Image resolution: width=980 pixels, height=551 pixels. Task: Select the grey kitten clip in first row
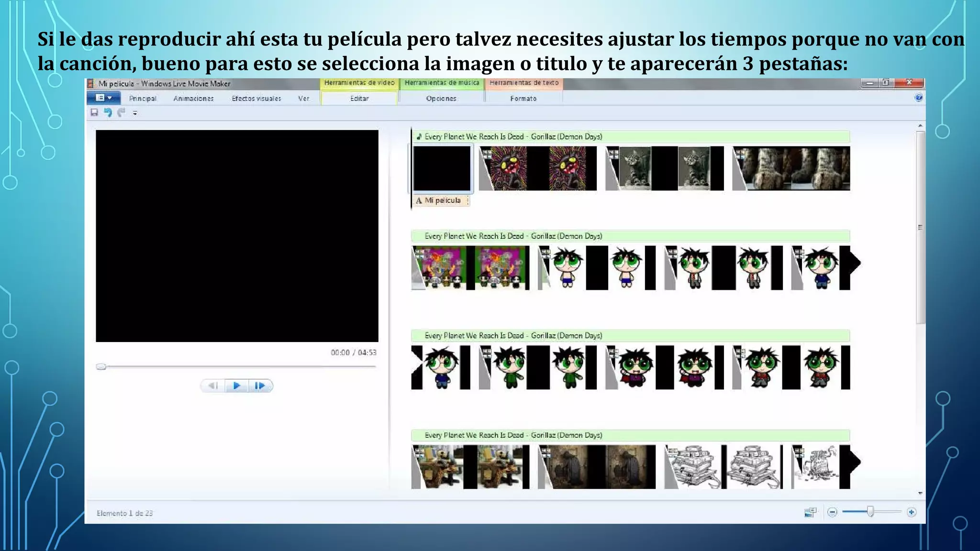point(664,168)
